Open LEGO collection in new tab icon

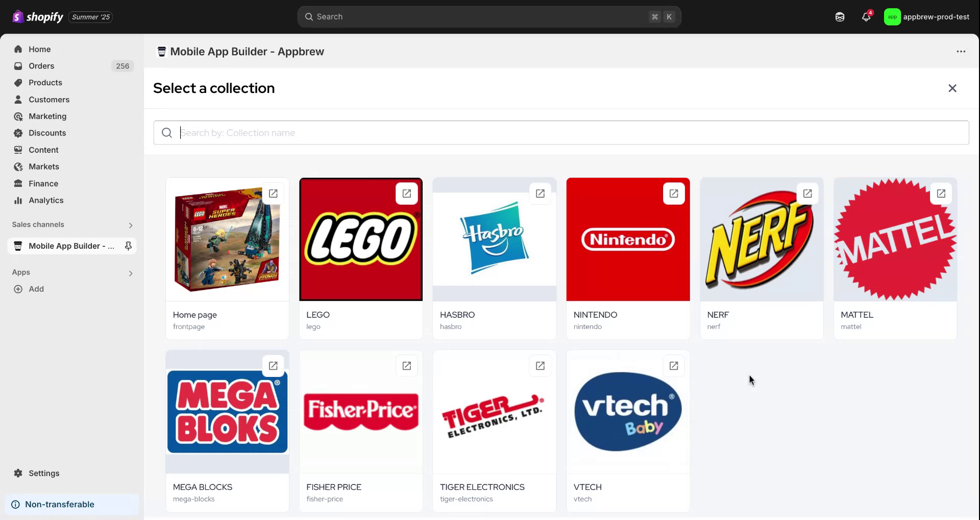point(406,194)
